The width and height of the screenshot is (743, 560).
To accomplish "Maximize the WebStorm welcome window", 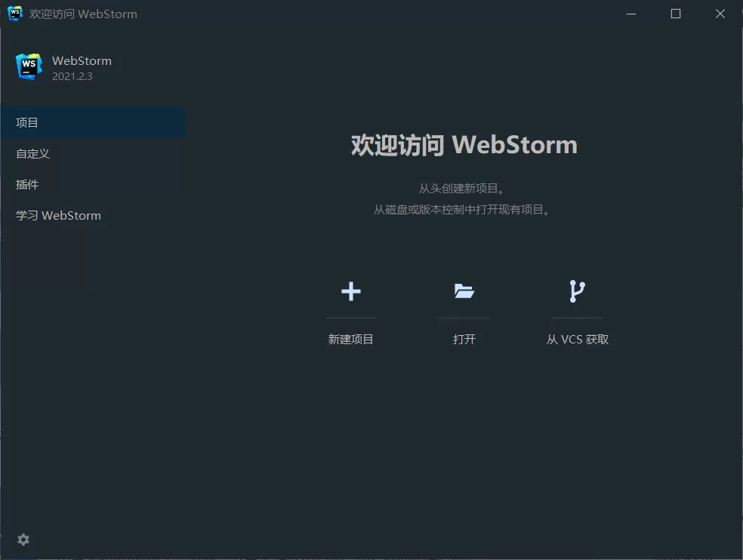I will pos(675,13).
